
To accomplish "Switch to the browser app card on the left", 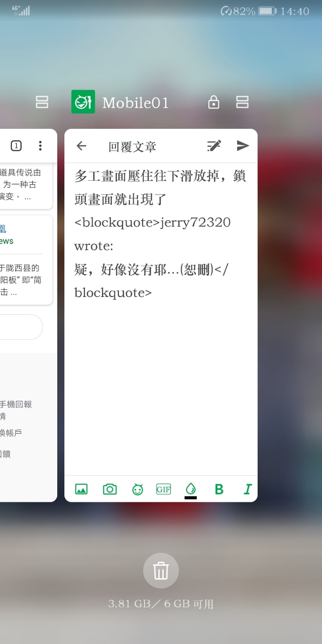I will 27,315.
